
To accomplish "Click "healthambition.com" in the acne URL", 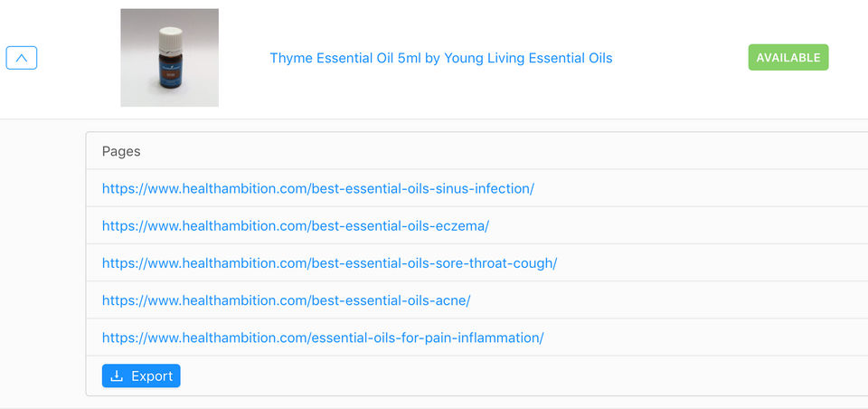I will (244, 300).
